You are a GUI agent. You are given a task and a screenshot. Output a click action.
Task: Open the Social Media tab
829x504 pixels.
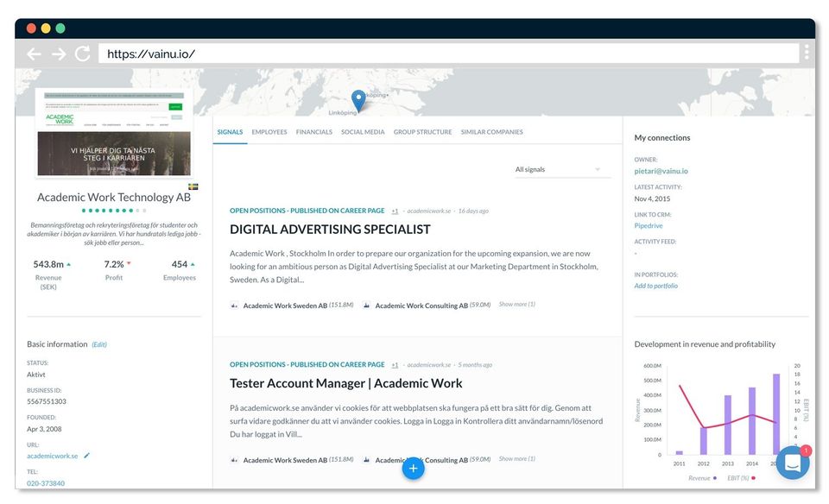click(x=363, y=132)
